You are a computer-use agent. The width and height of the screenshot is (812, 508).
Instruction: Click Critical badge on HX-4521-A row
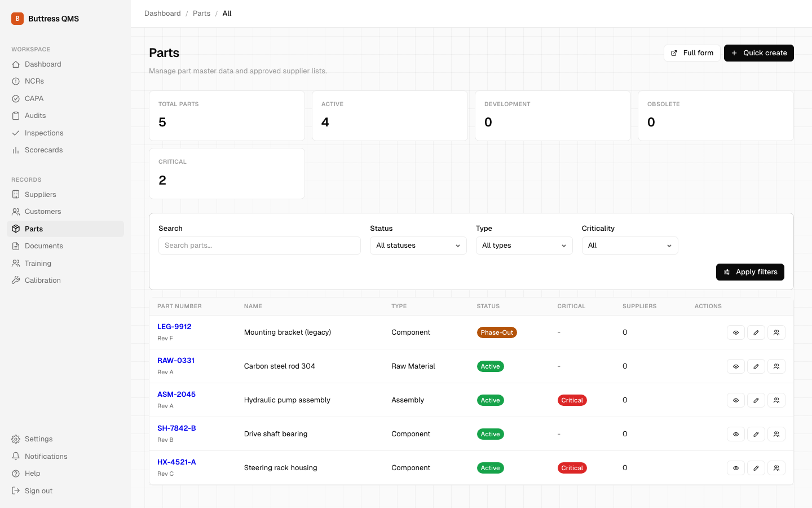(x=572, y=468)
